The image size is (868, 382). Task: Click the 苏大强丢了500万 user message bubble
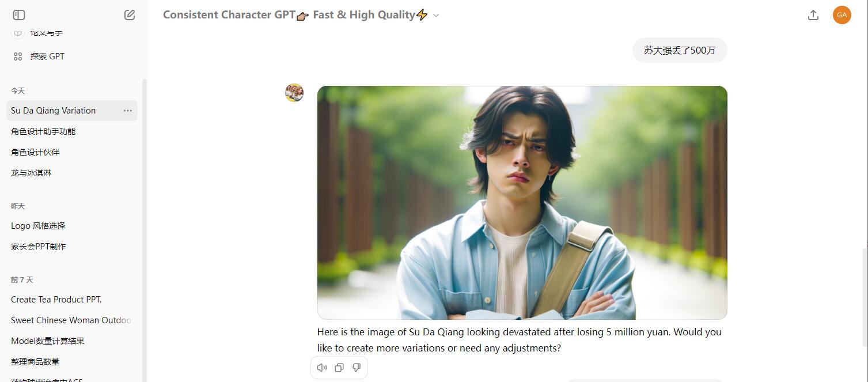click(x=680, y=50)
